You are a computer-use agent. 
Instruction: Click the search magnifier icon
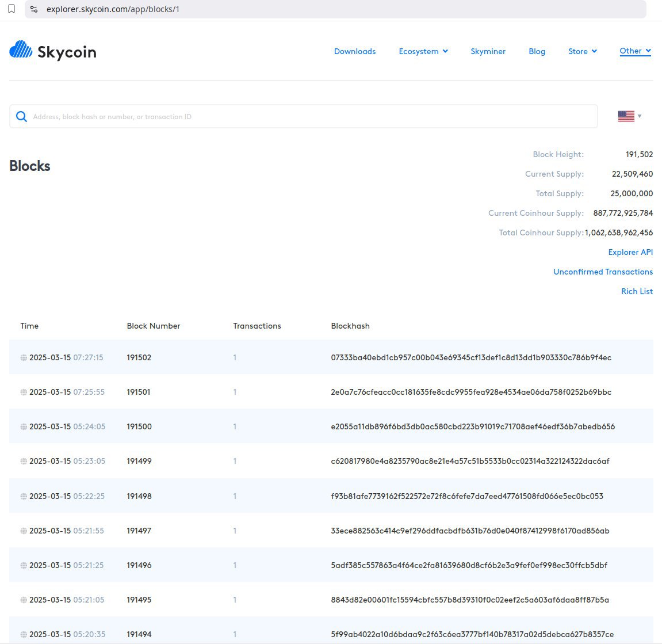point(22,117)
